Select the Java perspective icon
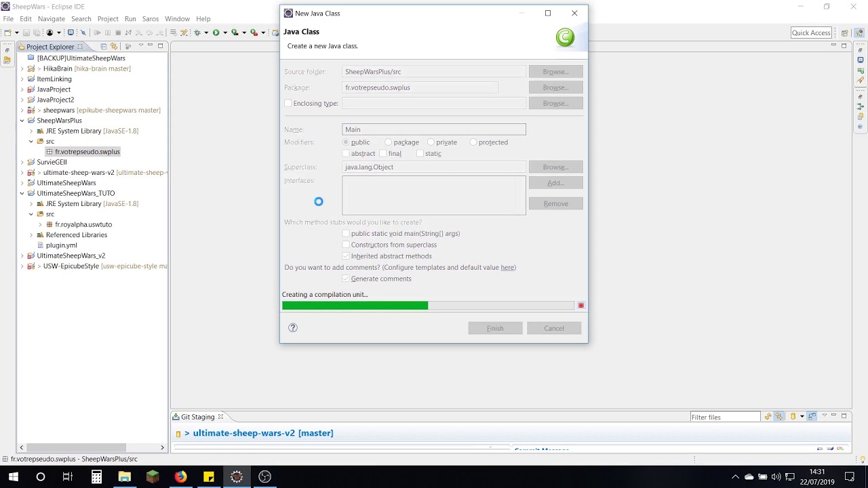 click(861, 33)
